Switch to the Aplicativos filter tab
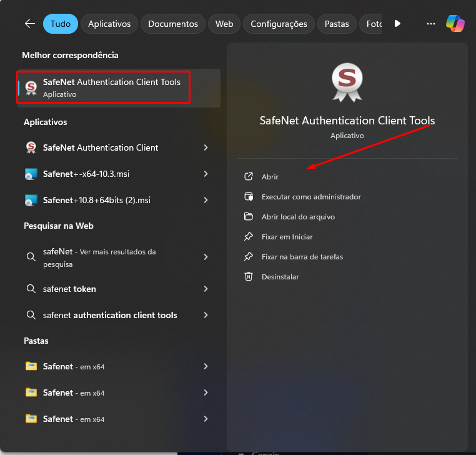The image size is (476, 455). click(109, 24)
